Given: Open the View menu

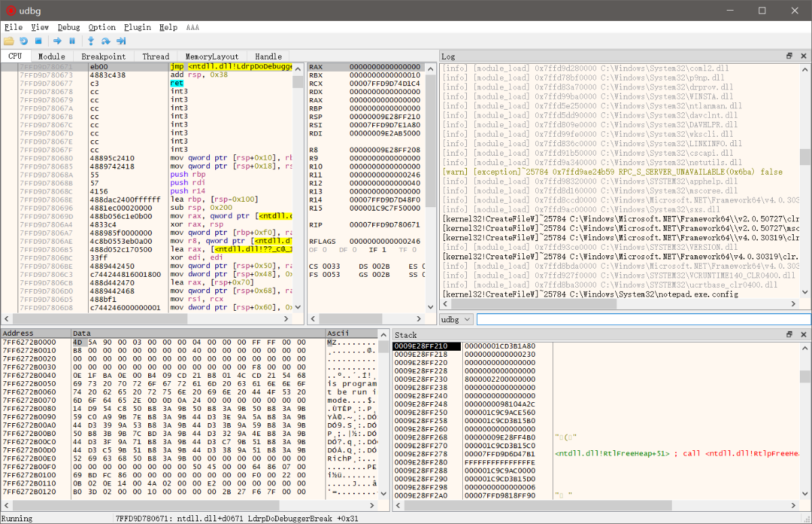Looking at the screenshot, I should [40, 27].
